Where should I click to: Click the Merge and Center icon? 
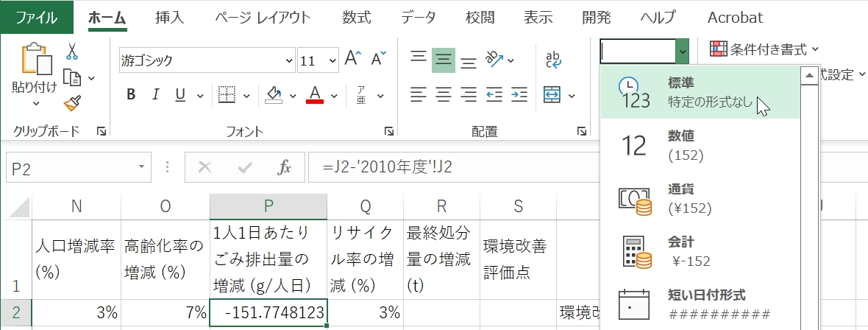coord(552,95)
